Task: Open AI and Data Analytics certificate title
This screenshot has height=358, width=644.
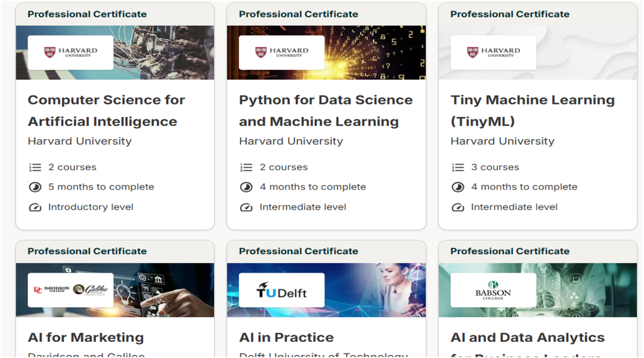Action: [527, 338]
